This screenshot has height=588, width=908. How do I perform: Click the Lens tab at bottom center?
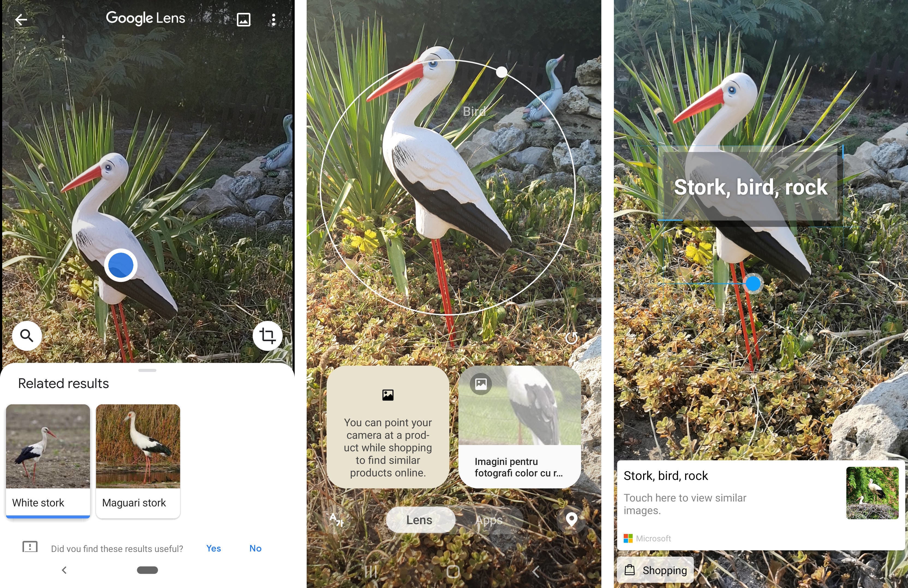[x=420, y=520]
